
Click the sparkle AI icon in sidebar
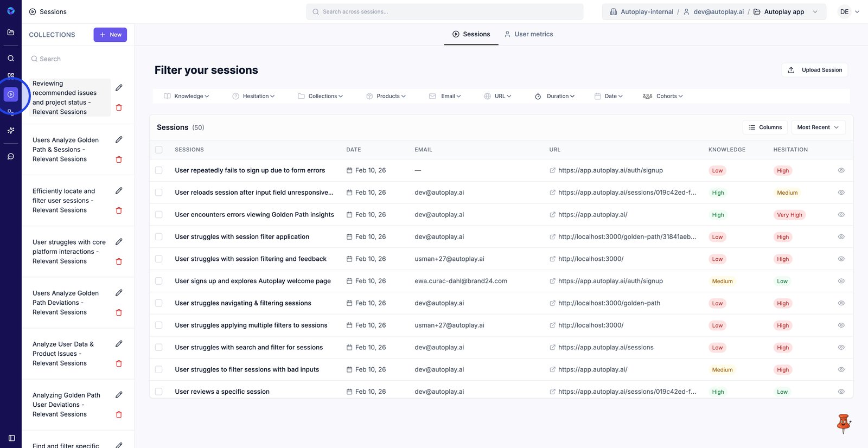11,131
